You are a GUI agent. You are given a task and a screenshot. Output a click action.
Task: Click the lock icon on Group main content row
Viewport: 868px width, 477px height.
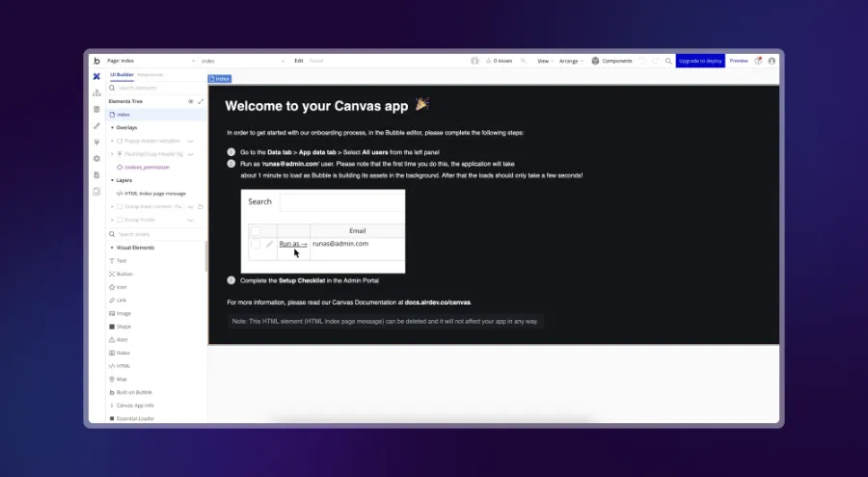tap(201, 206)
